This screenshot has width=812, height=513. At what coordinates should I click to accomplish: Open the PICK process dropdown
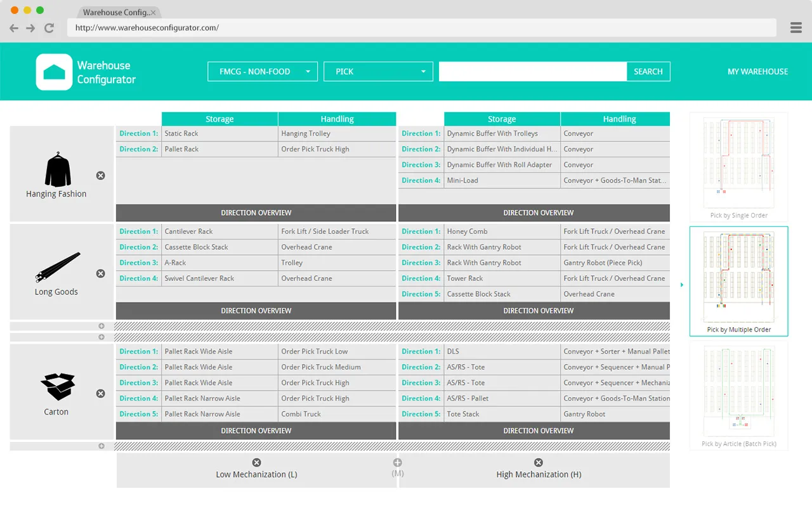point(378,72)
